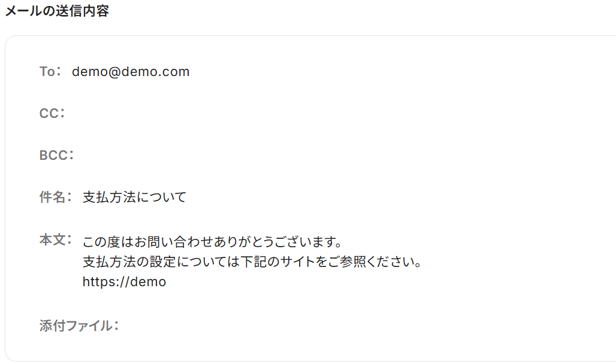This screenshot has height=364, width=616.
Task: Click the body line starting with この度は
Action: [212, 242]
